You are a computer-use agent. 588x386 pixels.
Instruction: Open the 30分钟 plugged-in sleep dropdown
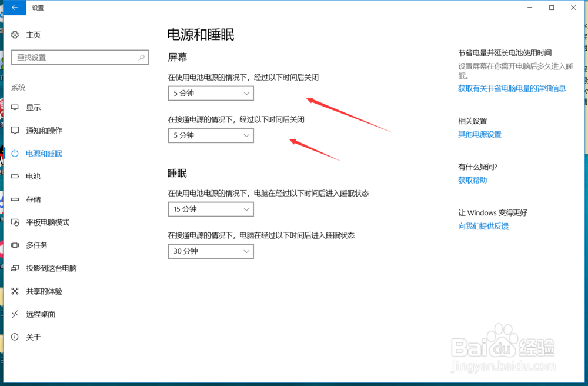[210, 251]
